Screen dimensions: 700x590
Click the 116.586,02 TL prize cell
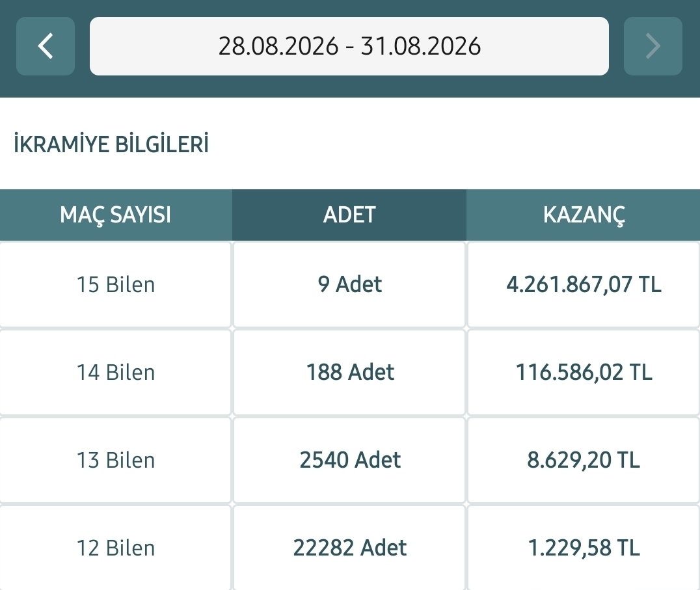click(x=584, y=372)
